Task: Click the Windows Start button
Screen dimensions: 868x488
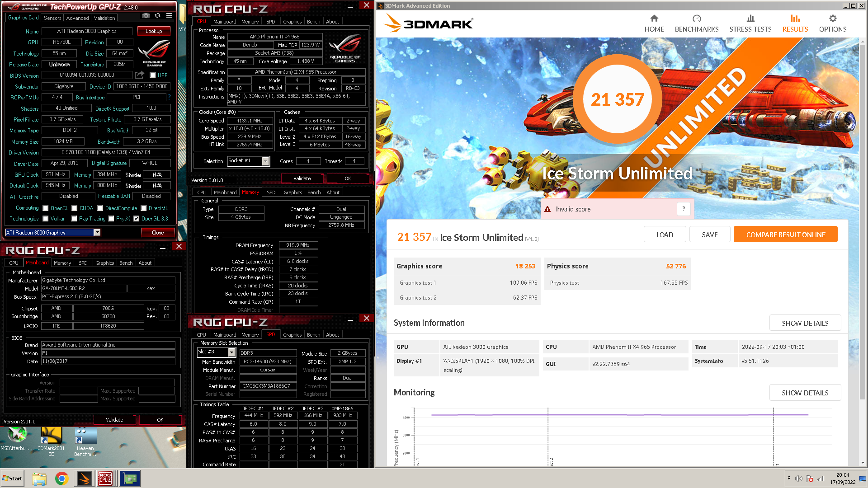Action: coord(12,479)
